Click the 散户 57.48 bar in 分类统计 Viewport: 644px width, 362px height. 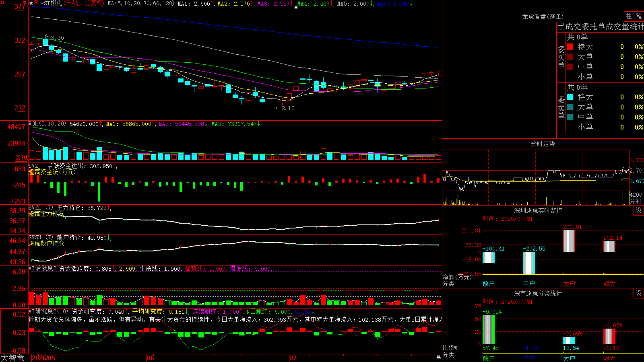click(489, 330)
